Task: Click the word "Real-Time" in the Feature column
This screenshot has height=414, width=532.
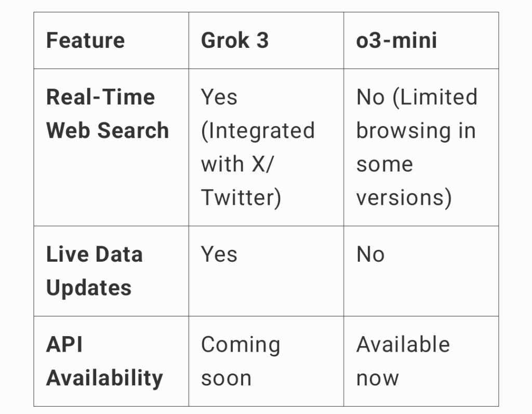Action: click(x=100, y=97)
